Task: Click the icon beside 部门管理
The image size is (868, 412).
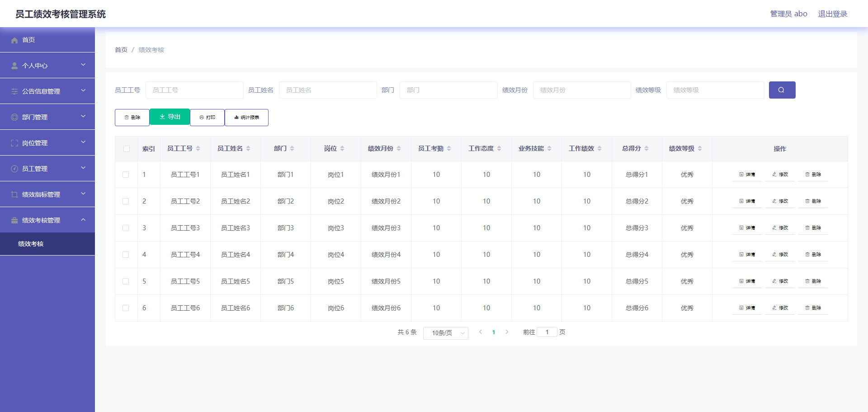Action: [14, 117]
